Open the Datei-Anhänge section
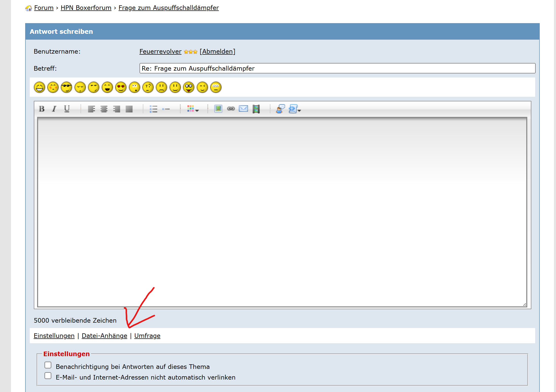Image resolution: width=556 pixels, height=392 pixels. [x=104, y=336]
